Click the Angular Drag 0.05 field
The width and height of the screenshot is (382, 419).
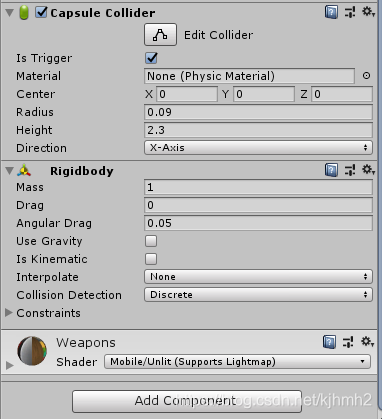coord(258,223)
